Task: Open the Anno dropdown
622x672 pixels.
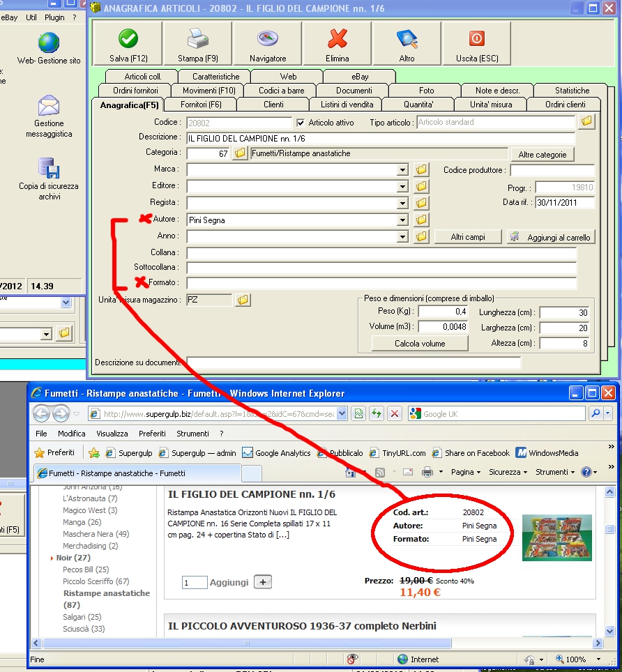Action: [x=402, y=237]
